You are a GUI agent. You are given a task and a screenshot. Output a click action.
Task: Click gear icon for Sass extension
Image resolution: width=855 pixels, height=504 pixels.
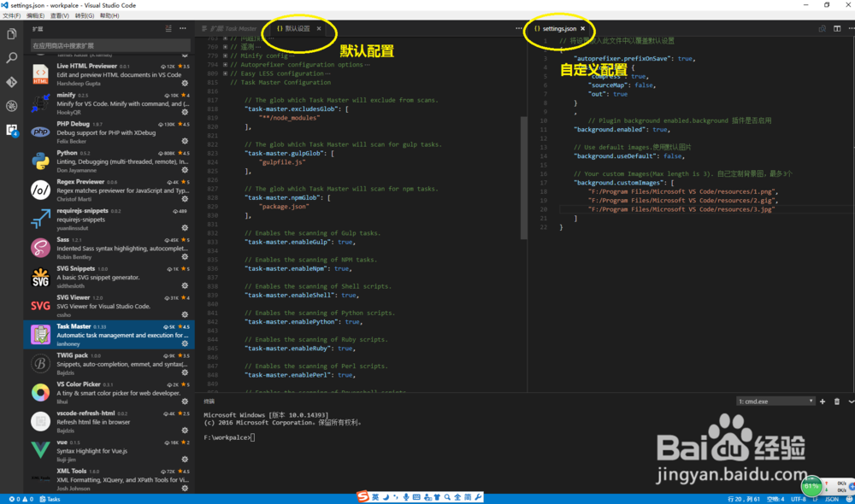tap(185, 256)
